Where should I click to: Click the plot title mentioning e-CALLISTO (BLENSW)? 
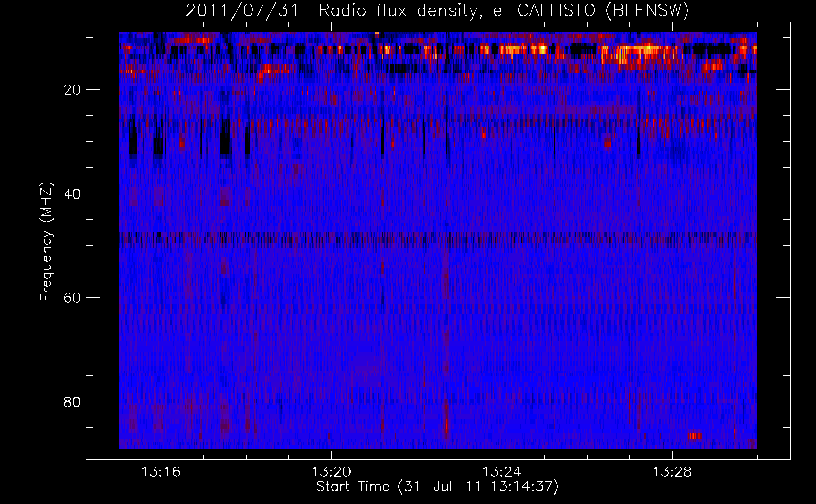437,10
